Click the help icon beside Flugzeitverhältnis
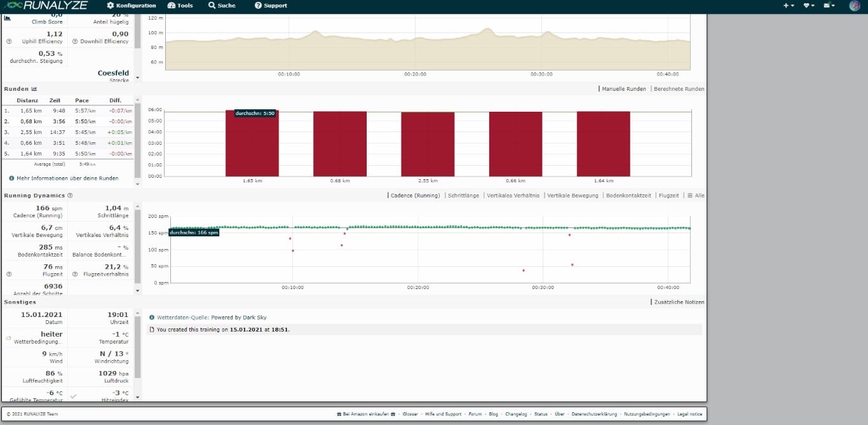The height and width of the screenshot is (425, 868). coord(75,274)
